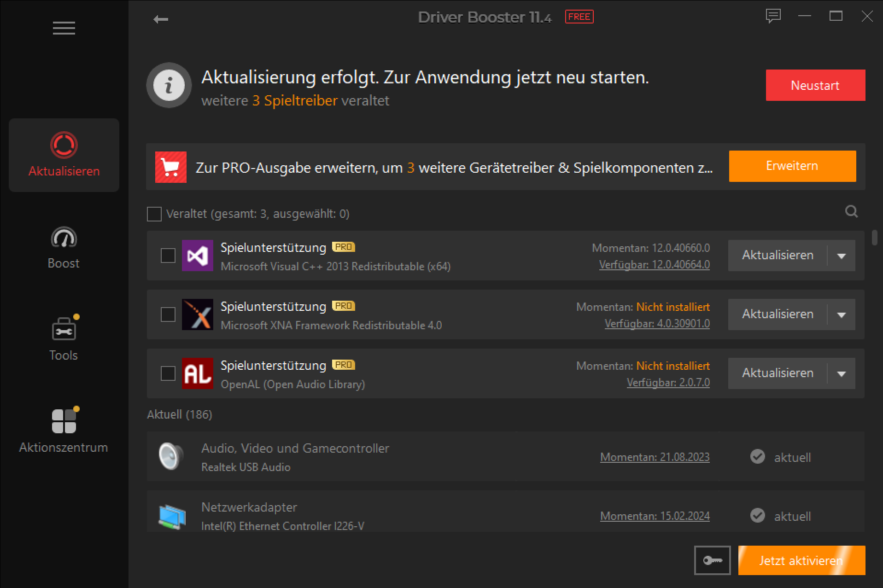This screenshot has height=588, width=883.
Task: Open the Verfügbar 2.0.7.0 version link
Action: (x=668, y=383)
